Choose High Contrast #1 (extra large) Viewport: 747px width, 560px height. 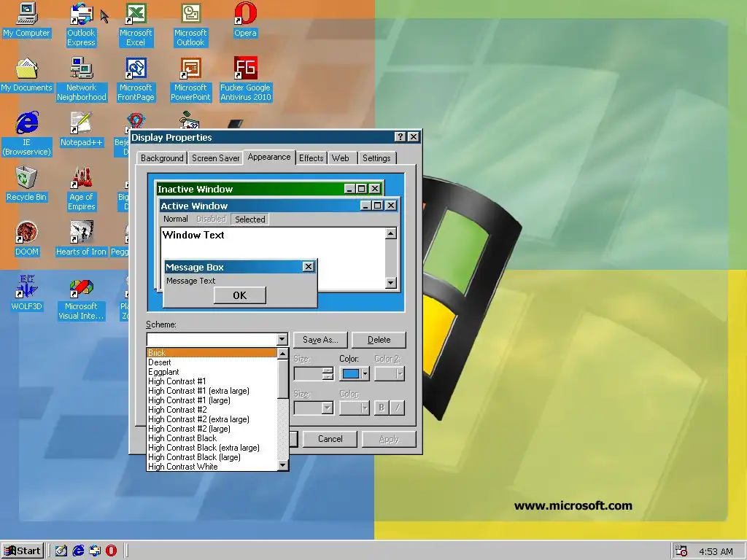(212, 391)
